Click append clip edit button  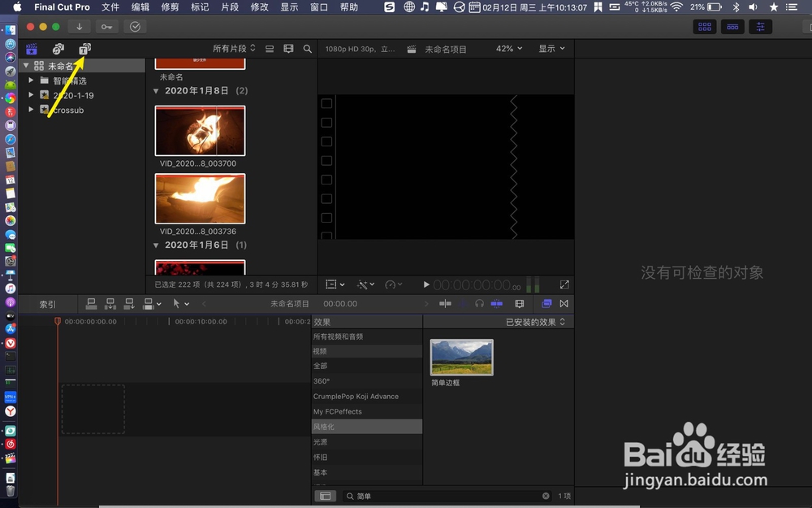point(129,304)
